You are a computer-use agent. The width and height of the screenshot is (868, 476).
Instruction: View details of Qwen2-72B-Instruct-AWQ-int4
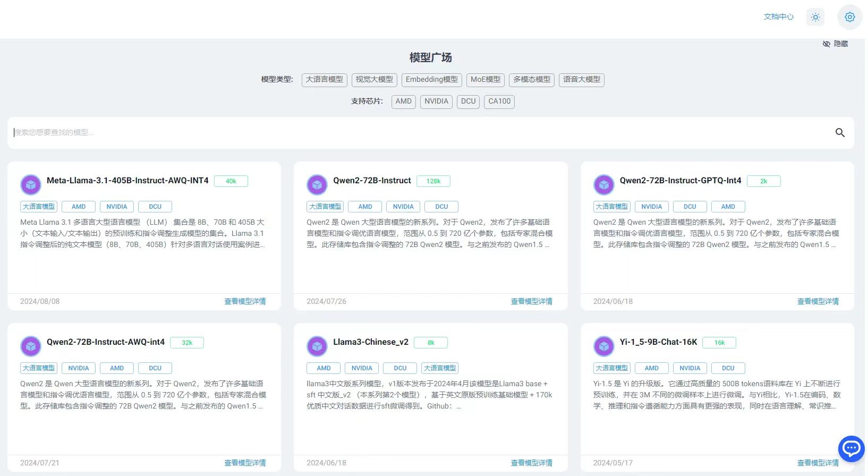(x=245, y=463)
